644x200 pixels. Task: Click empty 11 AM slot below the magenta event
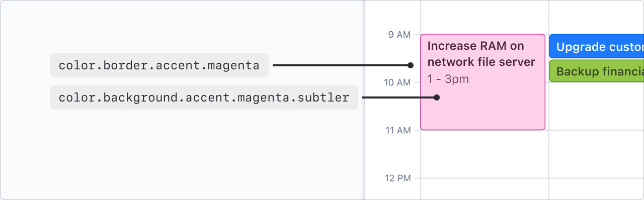[484, 154]
